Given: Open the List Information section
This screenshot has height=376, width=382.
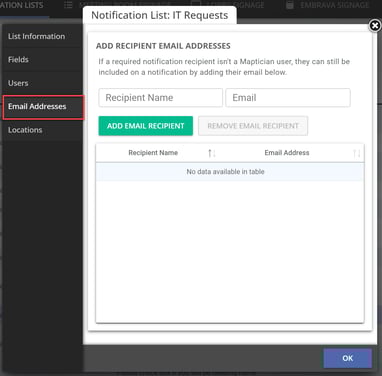Looking at the screenshot, I should 42,36.
